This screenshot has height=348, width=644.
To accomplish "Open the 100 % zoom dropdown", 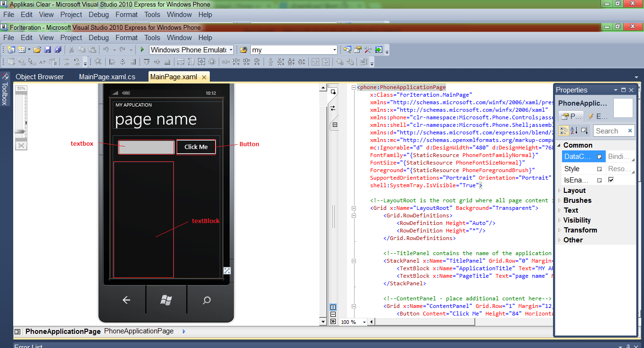I will coord(365,322).
